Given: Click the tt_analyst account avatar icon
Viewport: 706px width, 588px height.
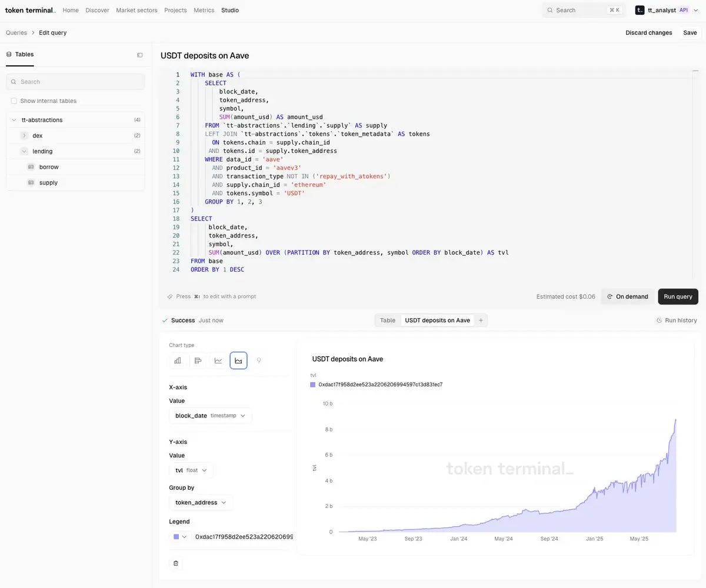Looking at the screenshot, I should (640, 10).
